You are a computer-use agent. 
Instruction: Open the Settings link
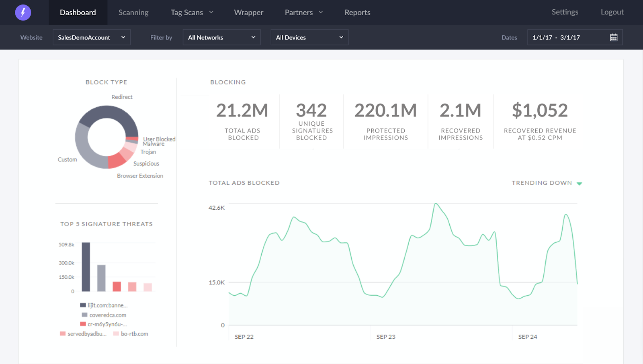click(565, 12)
